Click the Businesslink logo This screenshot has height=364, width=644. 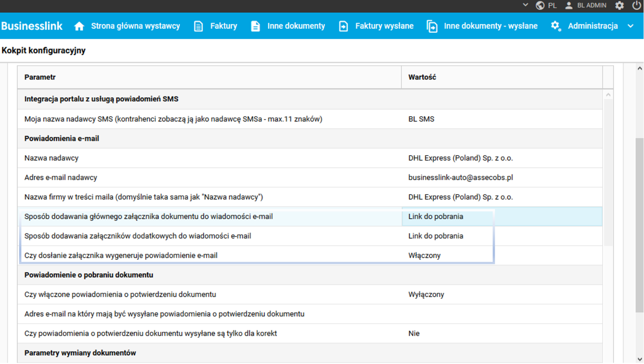coord(32,26)
